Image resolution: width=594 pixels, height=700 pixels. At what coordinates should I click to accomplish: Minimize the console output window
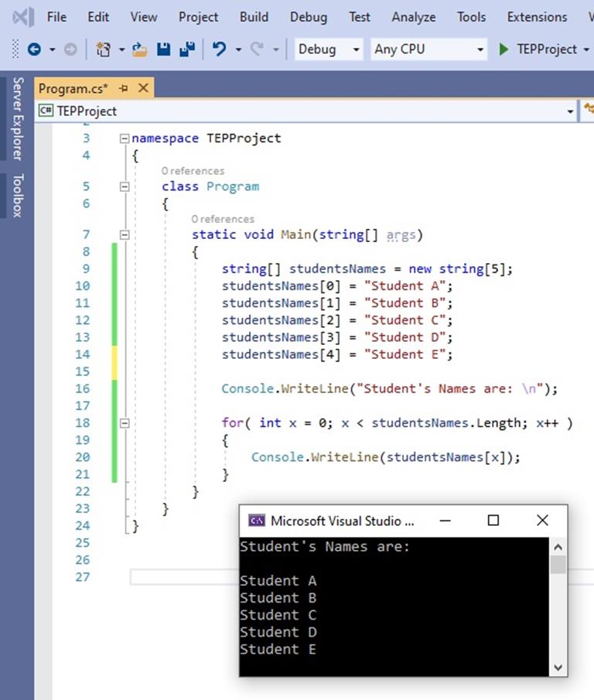click(445, 521)
